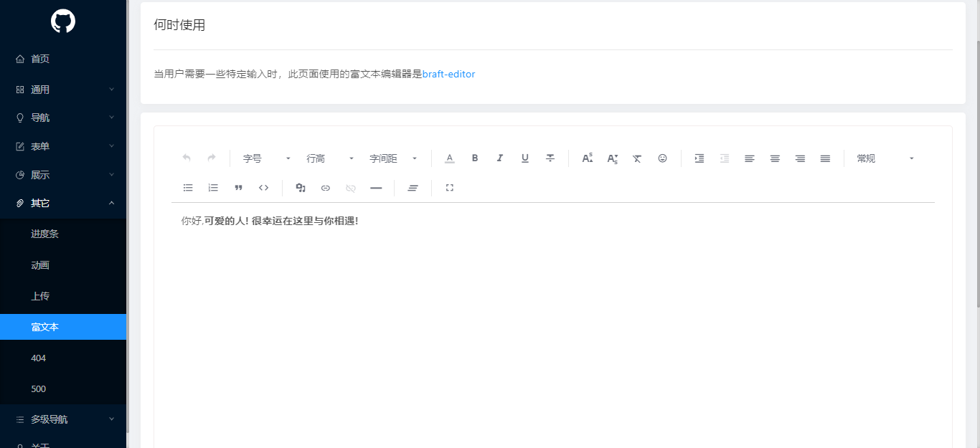This screenshot has width=980, height=448.
Task: Open the 动画 submenu item
Action: (x=63, y=265)
